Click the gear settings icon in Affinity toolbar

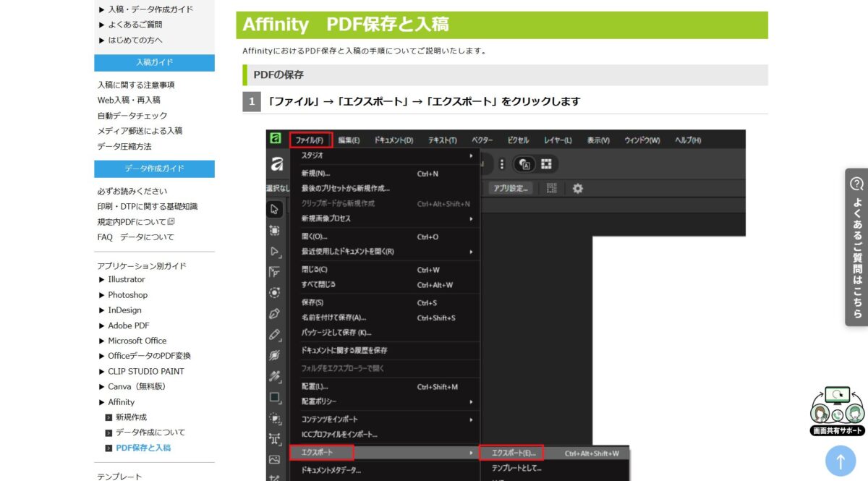(578, 188)
